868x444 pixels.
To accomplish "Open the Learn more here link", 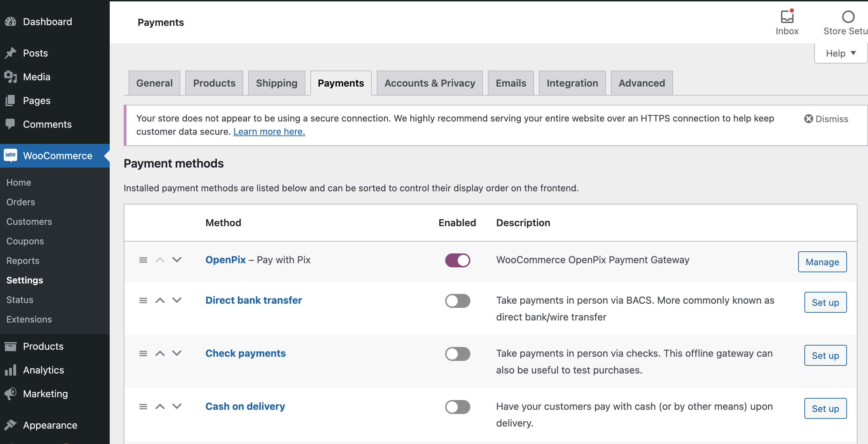I will 269,132.
